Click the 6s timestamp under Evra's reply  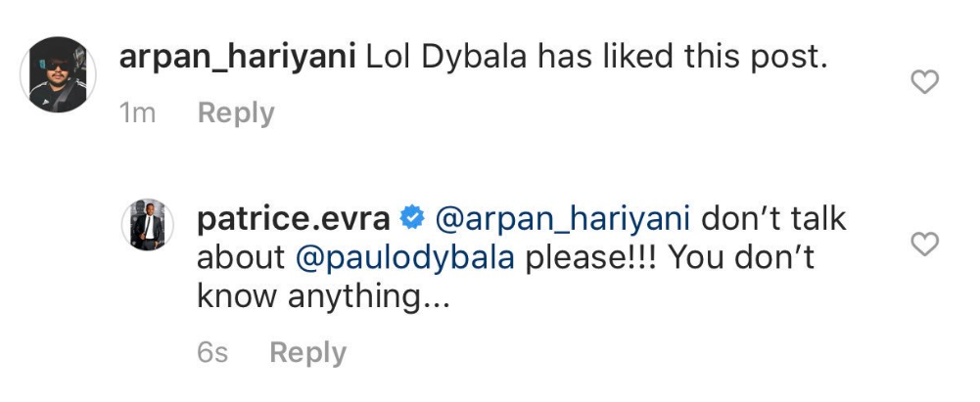coord(212,354)
